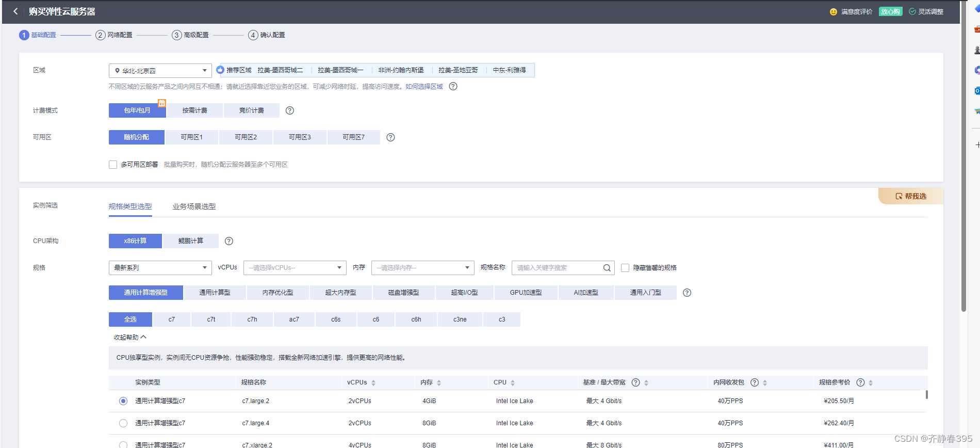Click help icon after the general entry type tab
980x448 pixels.
click(x=687, y=293)
